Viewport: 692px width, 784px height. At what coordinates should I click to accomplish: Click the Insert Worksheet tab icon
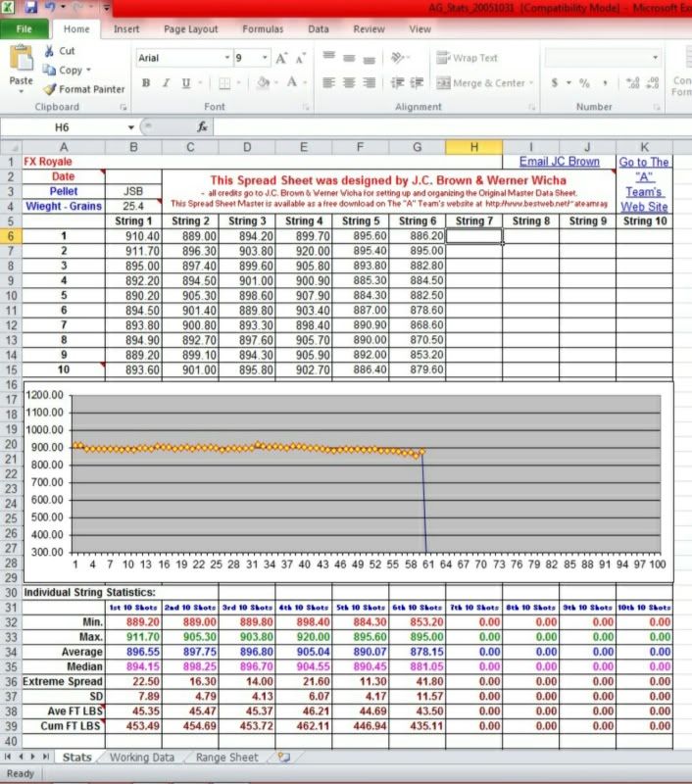[x=284, y=757]
